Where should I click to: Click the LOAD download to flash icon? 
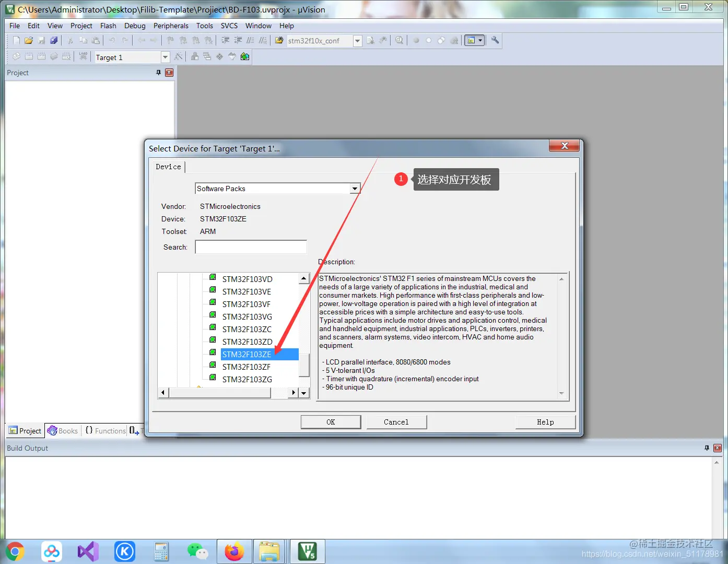click(83, 56)
